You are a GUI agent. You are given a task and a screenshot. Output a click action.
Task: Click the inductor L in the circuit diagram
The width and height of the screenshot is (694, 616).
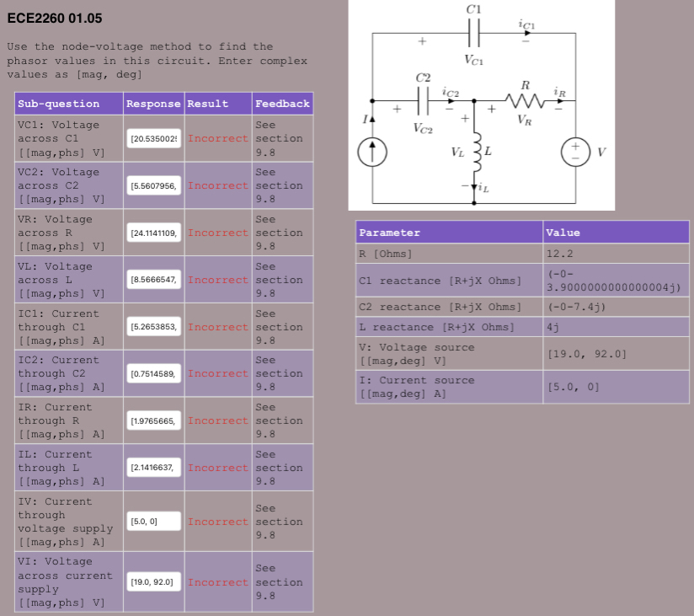[477, 152]
